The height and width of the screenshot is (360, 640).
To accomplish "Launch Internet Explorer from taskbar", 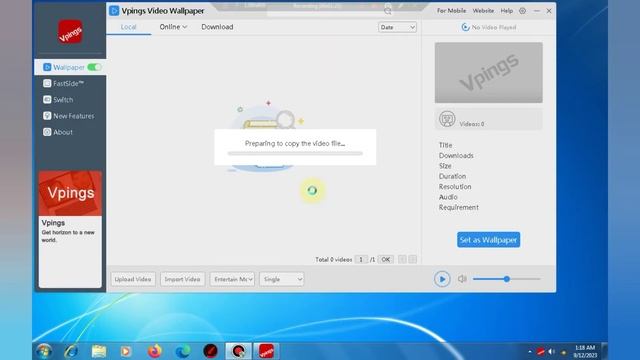I will (x=71, y=351).
